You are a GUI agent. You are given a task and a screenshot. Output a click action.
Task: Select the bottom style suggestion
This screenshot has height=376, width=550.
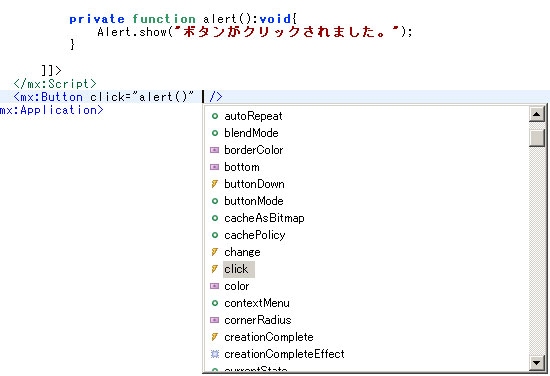click(x=242, y=167)
